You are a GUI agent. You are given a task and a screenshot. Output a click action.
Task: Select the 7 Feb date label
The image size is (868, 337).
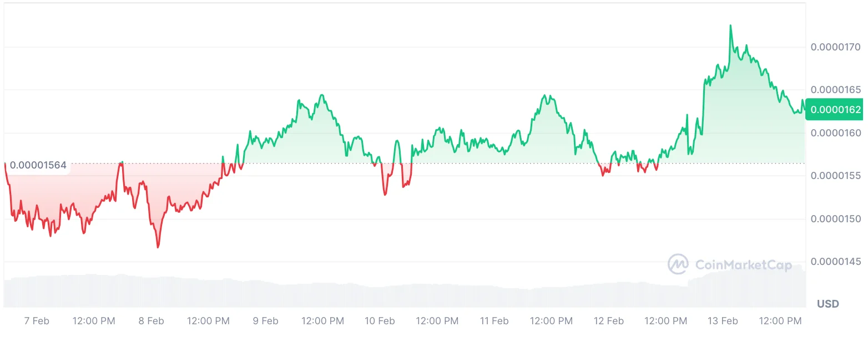coord(37,321)
